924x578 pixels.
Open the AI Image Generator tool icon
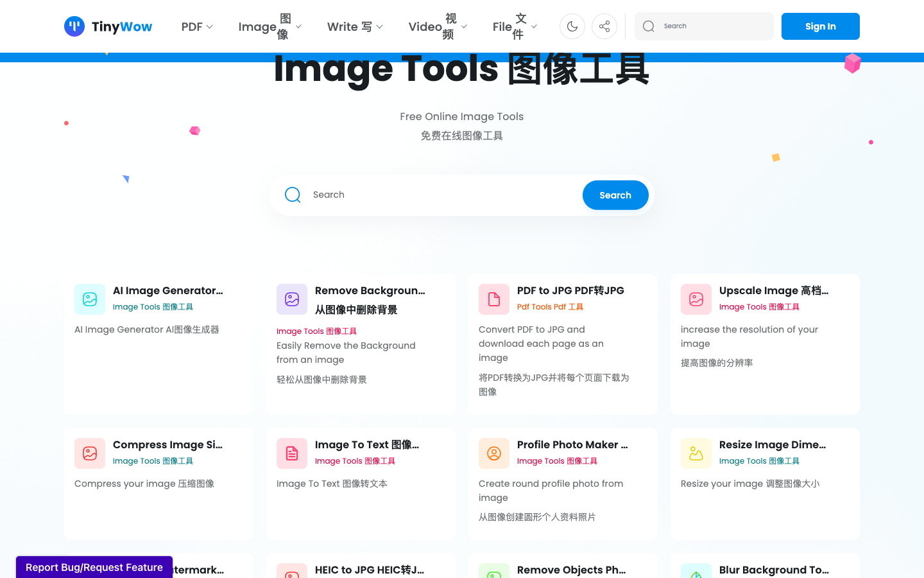coord(90,299)
